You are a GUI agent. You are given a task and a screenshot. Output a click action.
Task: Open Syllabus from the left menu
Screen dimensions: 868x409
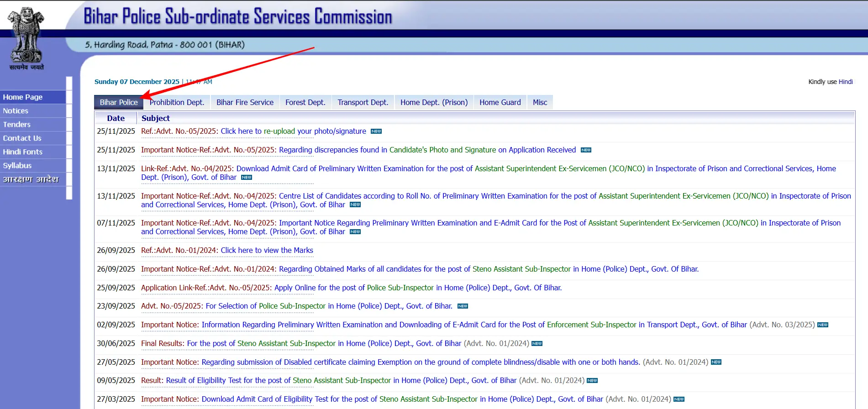(17, 166)
